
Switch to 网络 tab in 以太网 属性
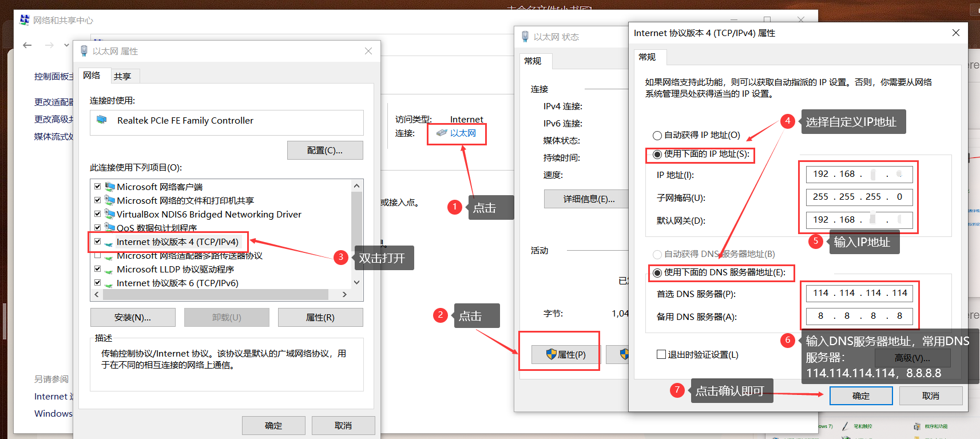92,76
